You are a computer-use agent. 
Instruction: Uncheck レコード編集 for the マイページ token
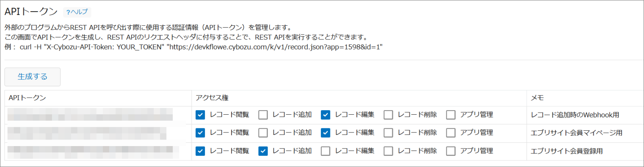[326, 132]
